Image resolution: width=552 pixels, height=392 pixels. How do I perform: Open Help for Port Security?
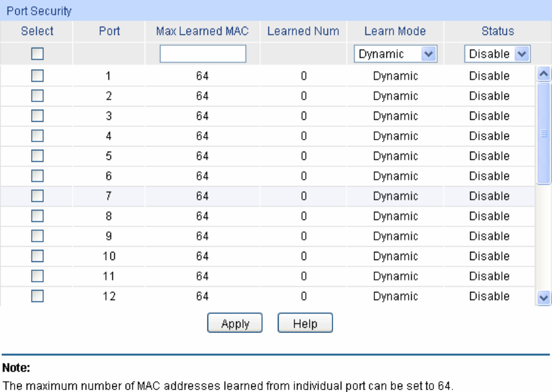[x=305, y=323]
